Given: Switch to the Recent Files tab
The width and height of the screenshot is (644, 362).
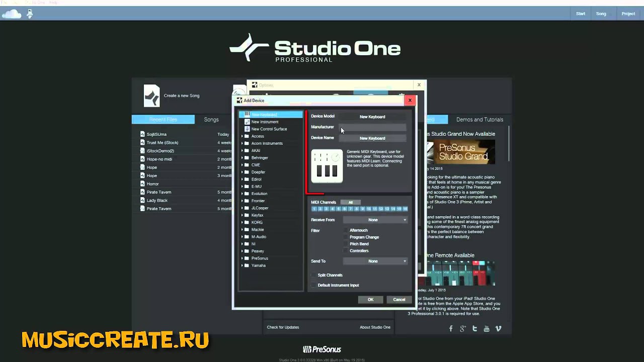Looking at the screenshot, I should pyautogui.click(x=163, y=120).
